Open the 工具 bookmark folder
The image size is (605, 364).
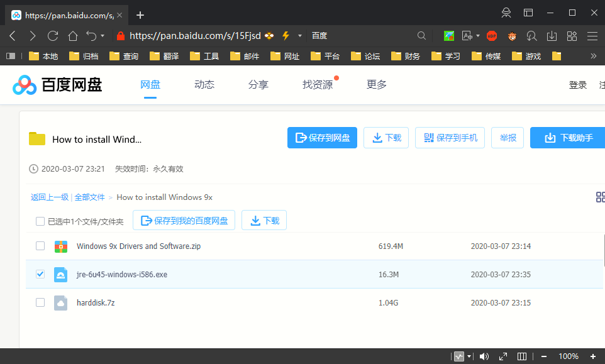click(x=204, y=57)
